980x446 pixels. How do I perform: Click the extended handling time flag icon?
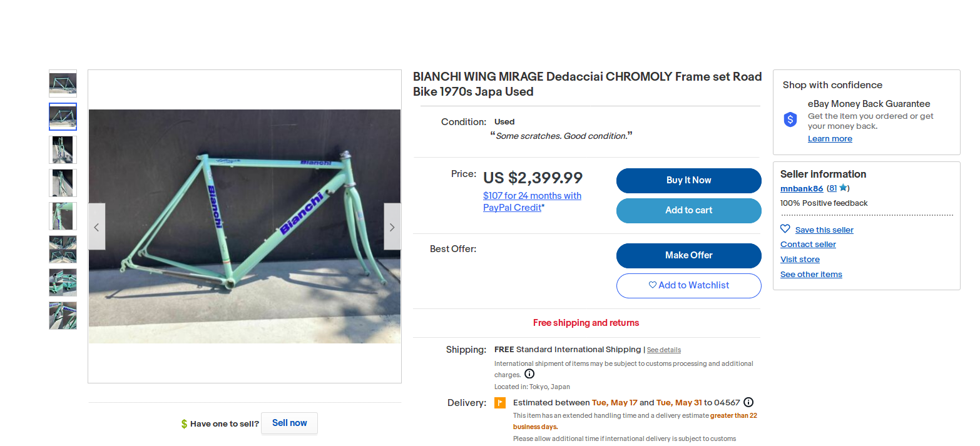pyautogui.click(x=500, y=403)
